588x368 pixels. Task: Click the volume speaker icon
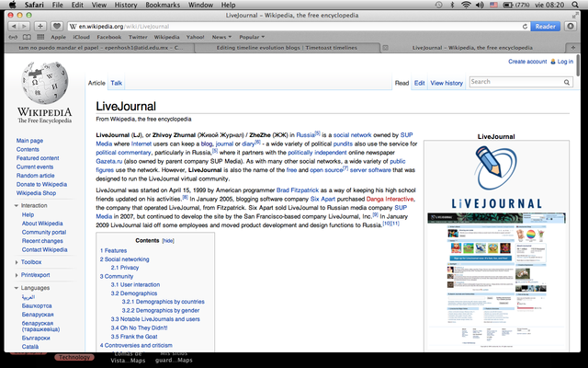coord(480,5)
